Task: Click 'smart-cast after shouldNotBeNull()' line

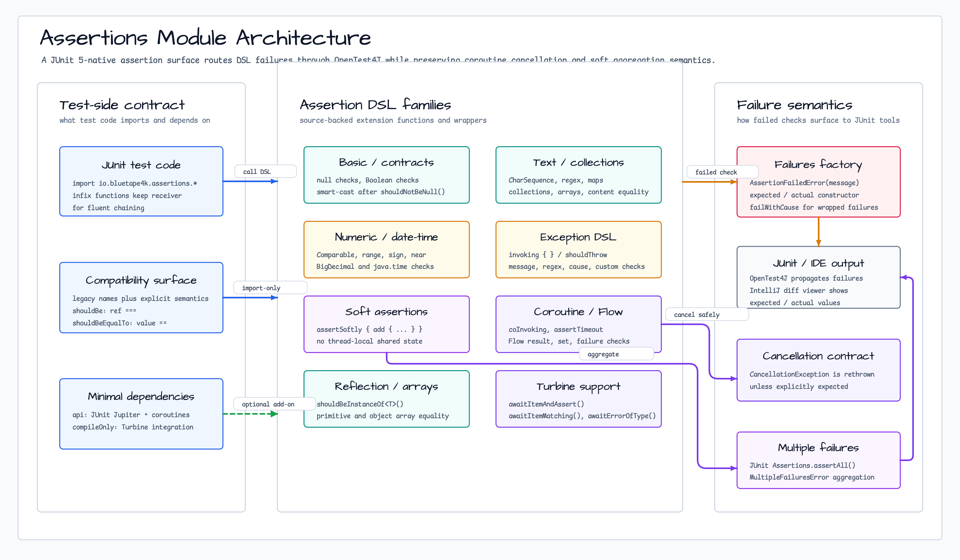Action: click(x=381, y=192)
